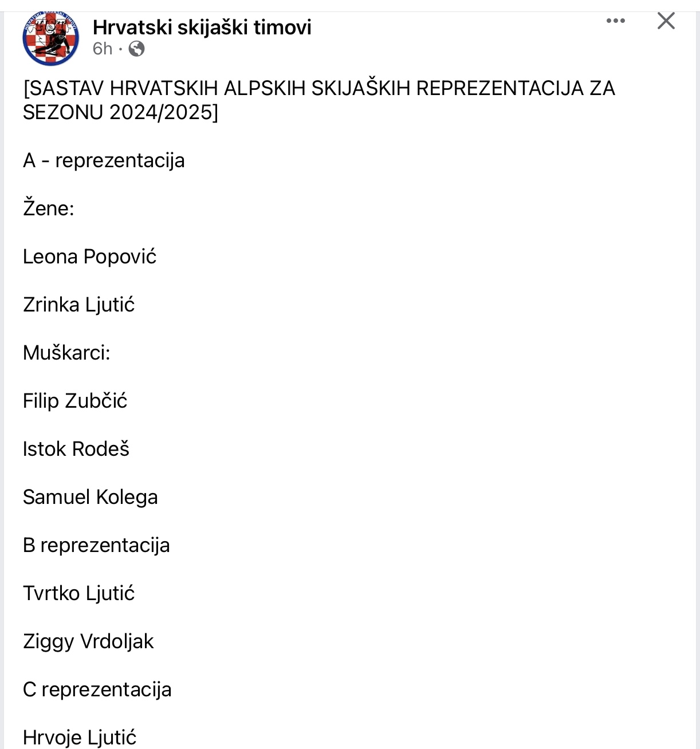The image size is (700, 749).
Task: Tap the name Ziggy Vrdoljak
Action: (88, 641)
